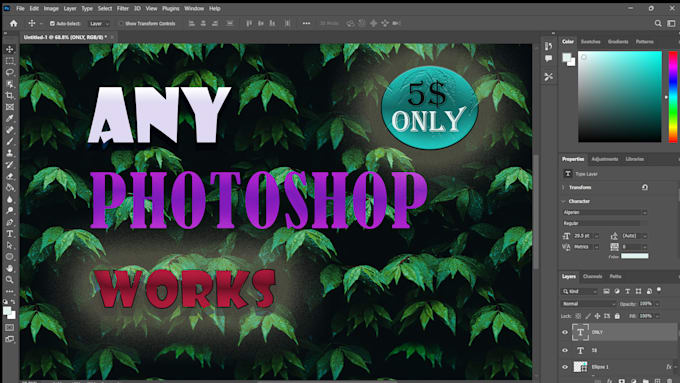Select the Clone Stamp tool
This screenshot has height=383, width=680.
(10, 153)
